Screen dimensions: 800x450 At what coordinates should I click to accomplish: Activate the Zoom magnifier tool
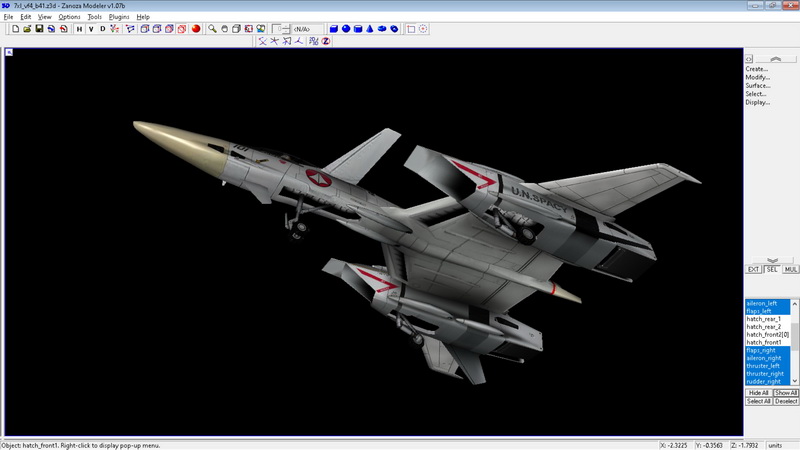click(x=212, y=29)
